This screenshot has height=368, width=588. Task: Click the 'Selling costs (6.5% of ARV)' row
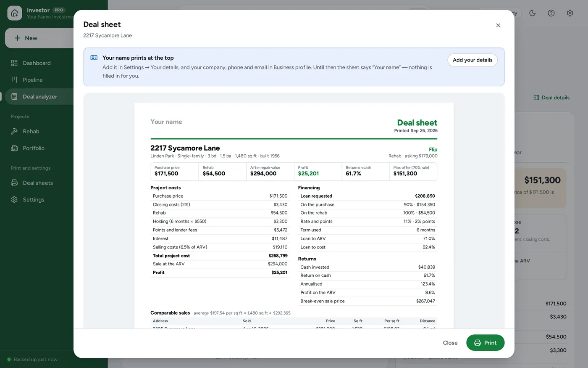pyautogui.click(x=220, y=247)
